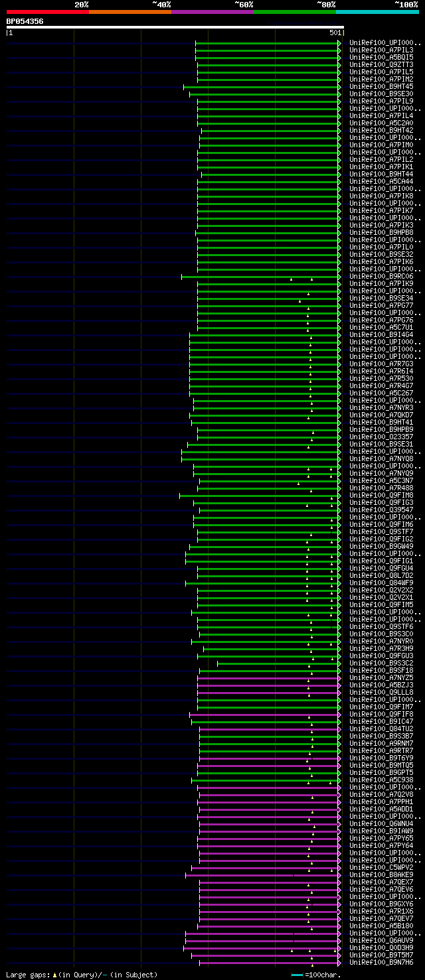Click the green alignment bar for B9RC06
The image size is (425, 980).
pyautogui.click(x=260, y=277)
